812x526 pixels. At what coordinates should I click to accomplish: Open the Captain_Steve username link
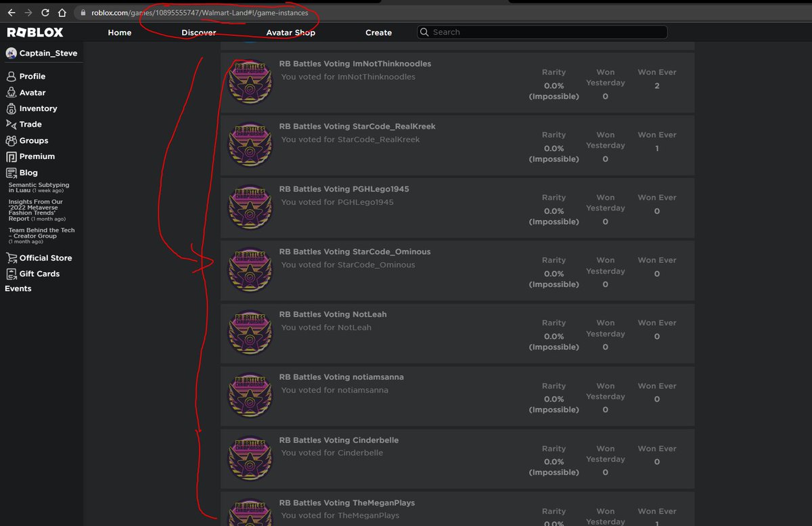(x=48, y=53)
